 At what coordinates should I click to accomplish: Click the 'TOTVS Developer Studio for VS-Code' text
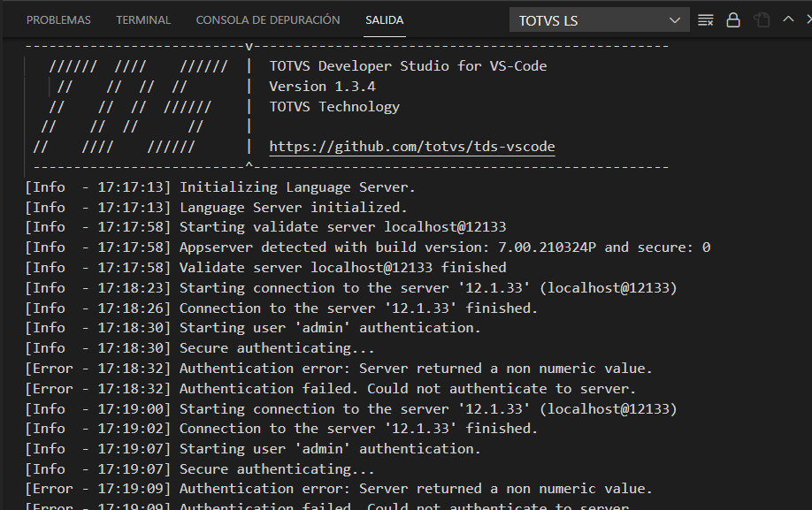pos(408,66)
